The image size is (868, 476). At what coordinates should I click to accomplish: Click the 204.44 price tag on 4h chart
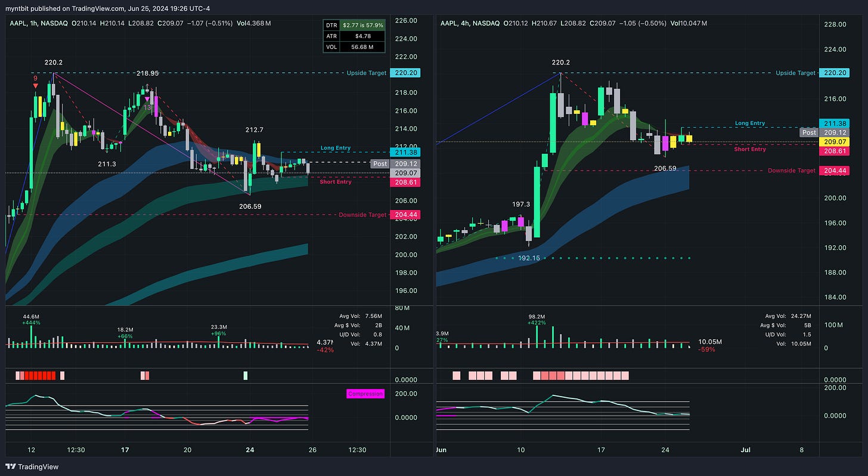click(x=834, y=171)
